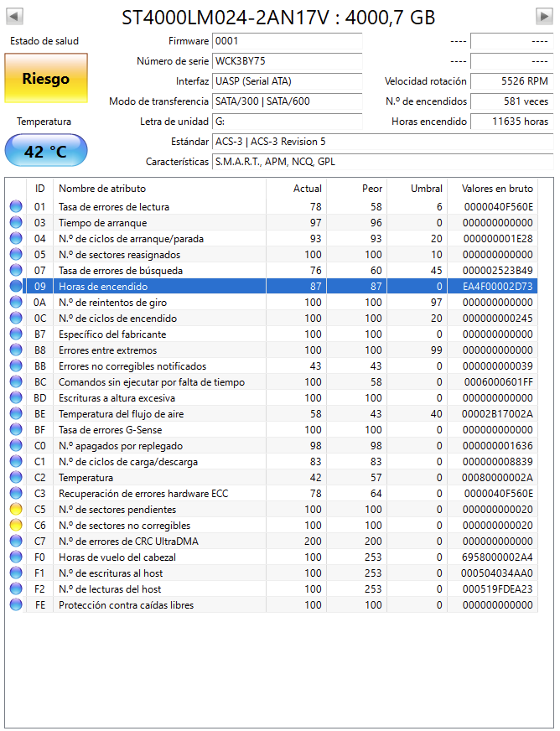The image size is (560, 731).
Task: Click status icon for ciclos de arranque/parada
Action: (16, 238)
